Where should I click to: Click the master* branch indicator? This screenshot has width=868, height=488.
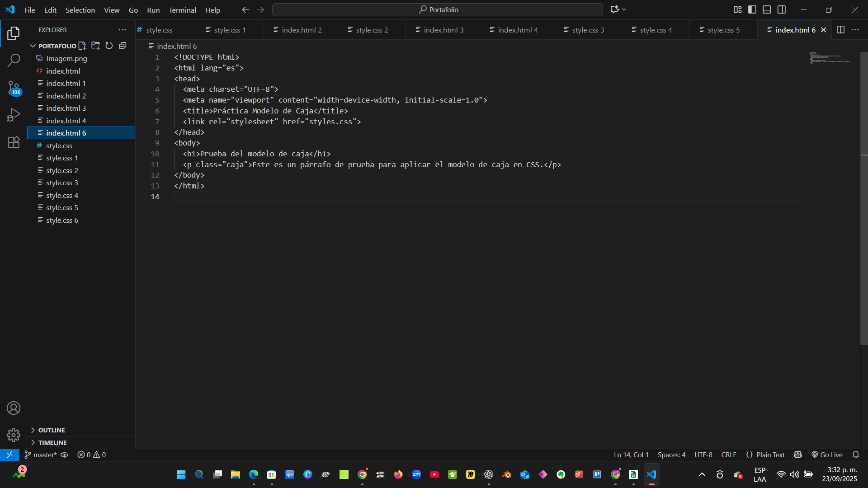41,455
